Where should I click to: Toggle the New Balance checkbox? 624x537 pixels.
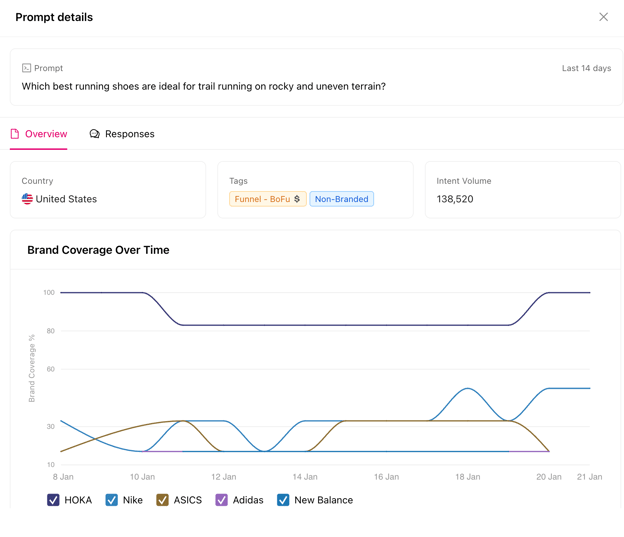283,500
